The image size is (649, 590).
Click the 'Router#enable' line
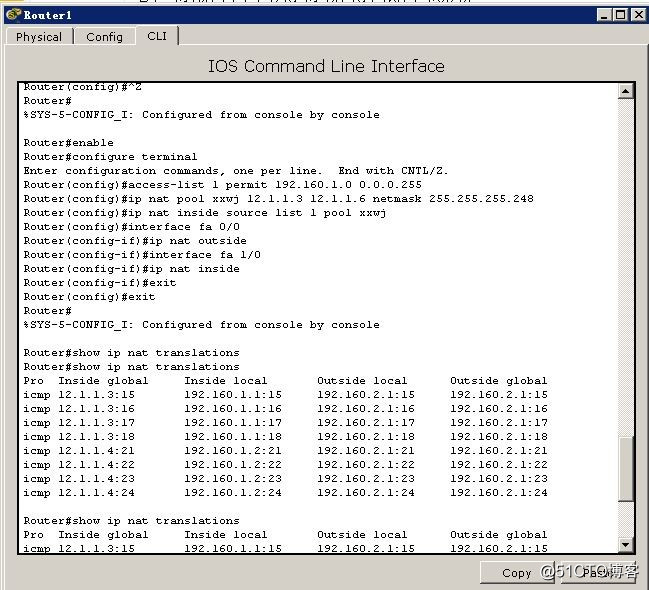(x=68, y=143)
